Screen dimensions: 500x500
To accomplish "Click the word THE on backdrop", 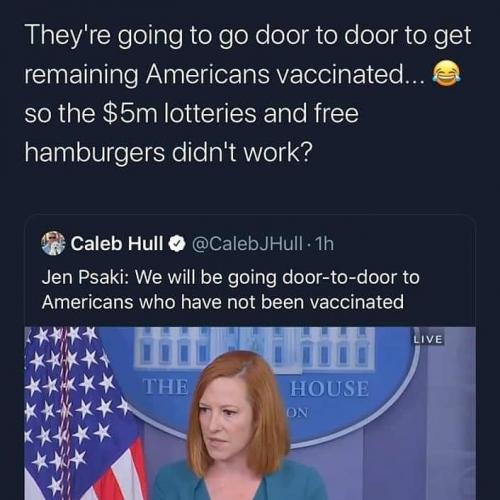I will [x=166, y=387].
